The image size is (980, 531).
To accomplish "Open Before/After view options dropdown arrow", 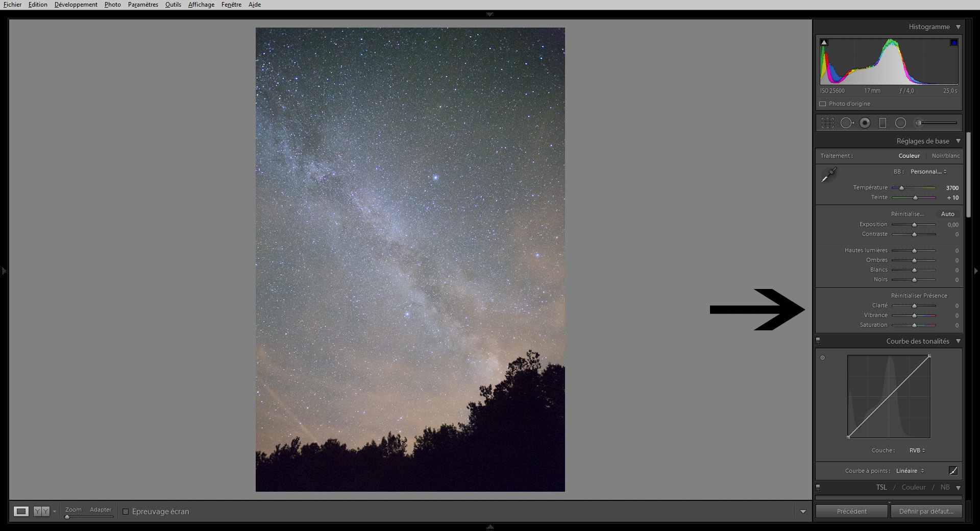I will click(x=55, y=512).
